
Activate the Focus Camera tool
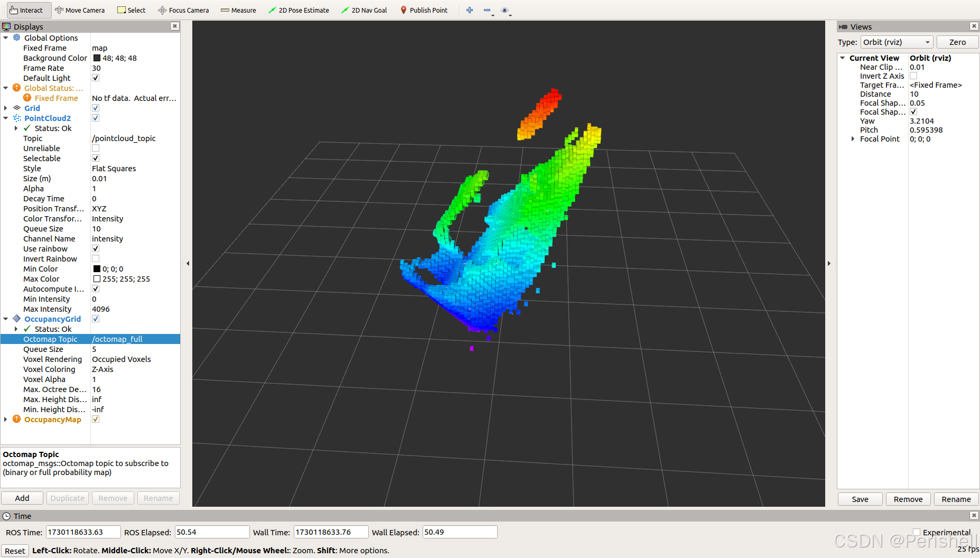(183, 10)
